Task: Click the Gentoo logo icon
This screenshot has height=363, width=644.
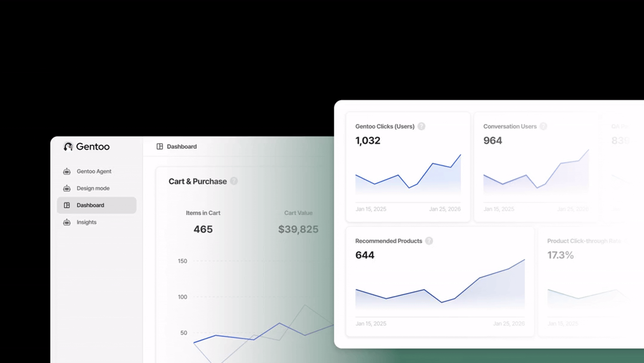Action: (68, 147)
